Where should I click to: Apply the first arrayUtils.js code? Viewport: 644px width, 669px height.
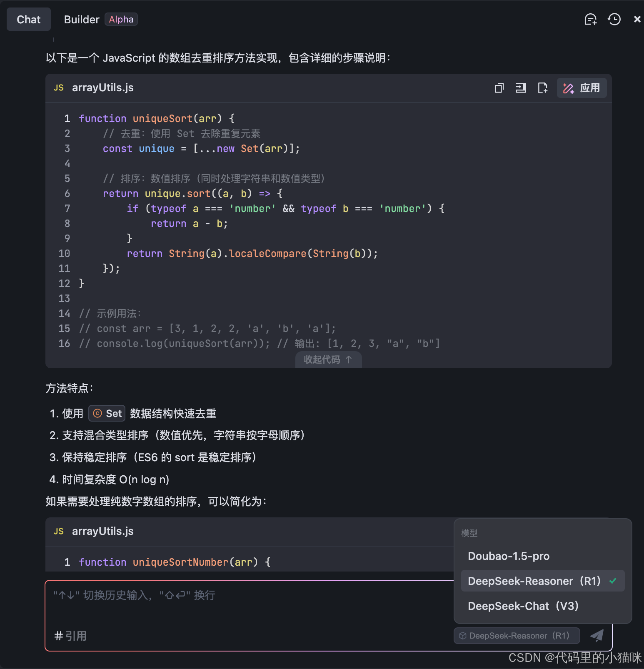582,88
